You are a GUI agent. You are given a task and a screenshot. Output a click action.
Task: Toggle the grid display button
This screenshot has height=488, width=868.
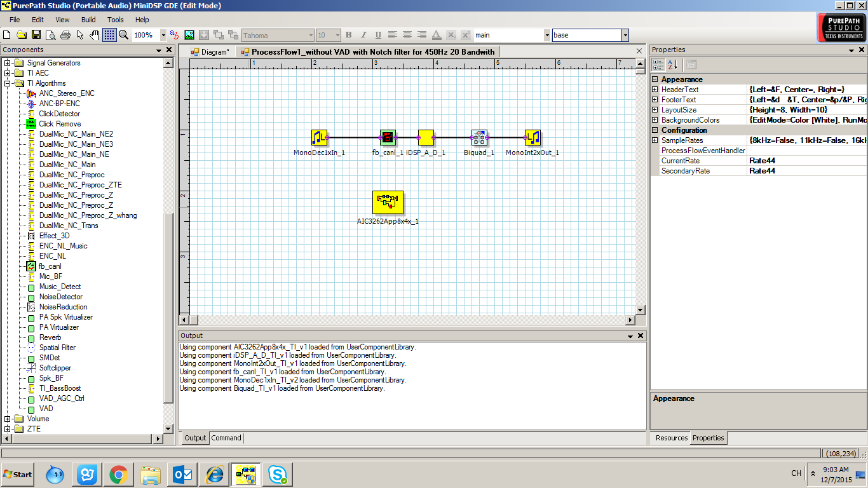click(x=109, y=35)
